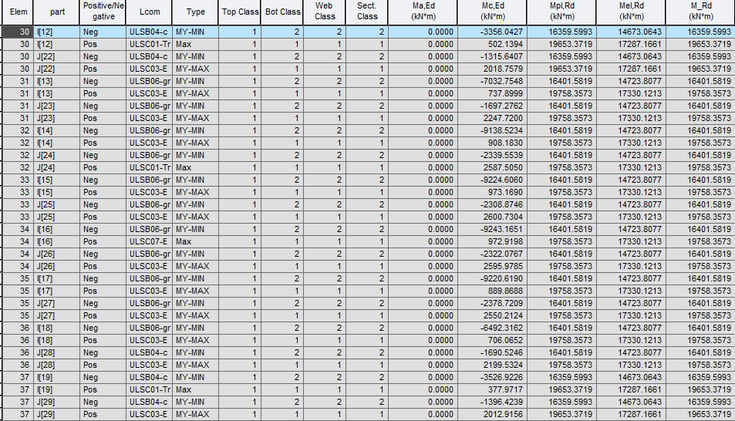Click the cell showing 737.8999

pos(492,94)
